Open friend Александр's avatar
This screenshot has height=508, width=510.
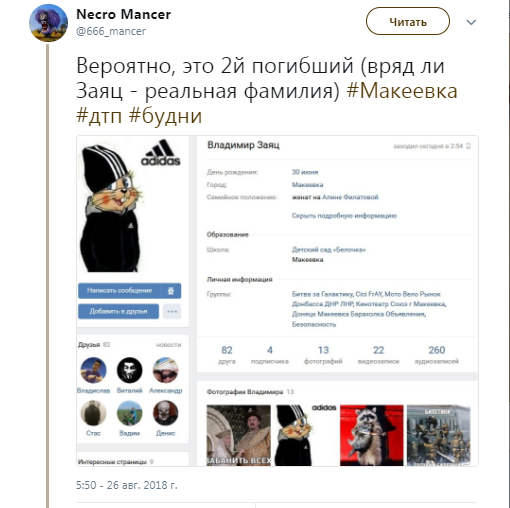[166, 370]
